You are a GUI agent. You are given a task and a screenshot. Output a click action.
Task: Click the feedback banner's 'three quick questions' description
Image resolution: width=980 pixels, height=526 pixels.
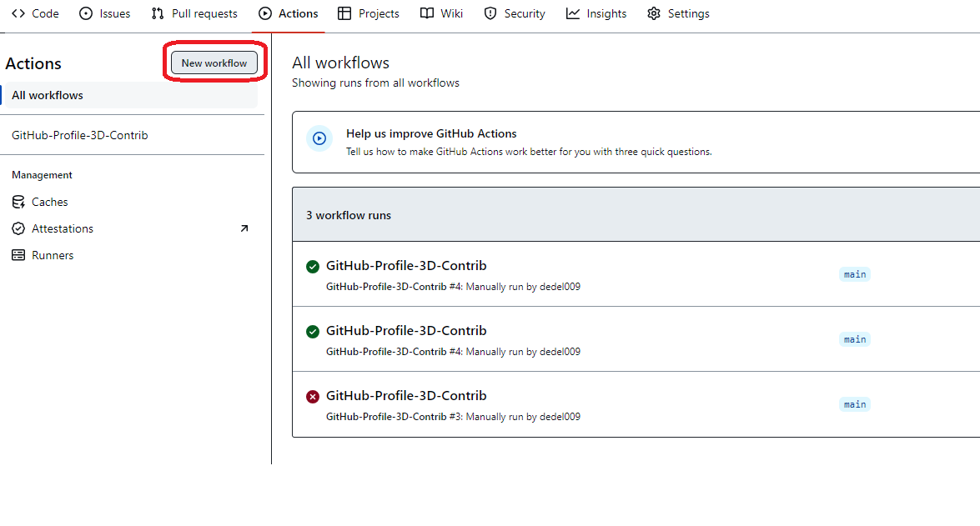529,152
